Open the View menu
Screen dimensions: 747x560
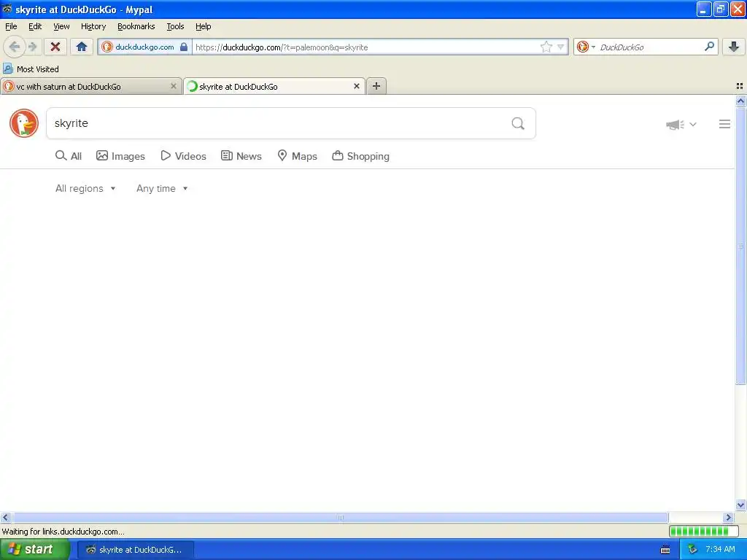61,26
